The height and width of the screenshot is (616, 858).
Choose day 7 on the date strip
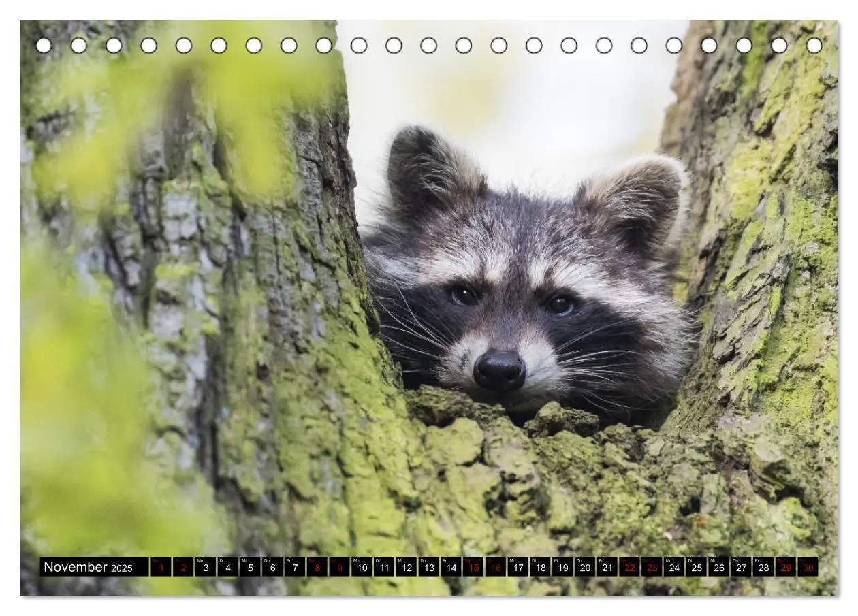tap(295, 567)
